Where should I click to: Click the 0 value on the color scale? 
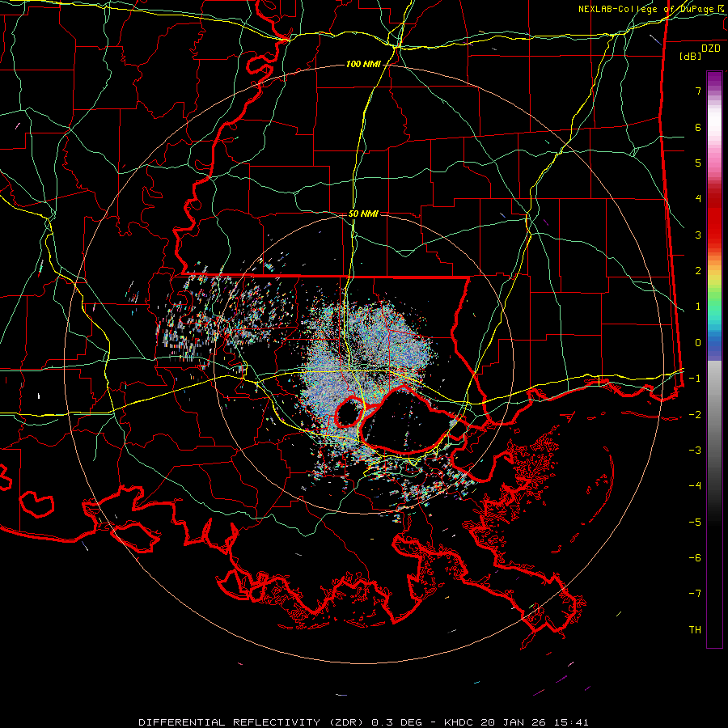tap(698, 343)
